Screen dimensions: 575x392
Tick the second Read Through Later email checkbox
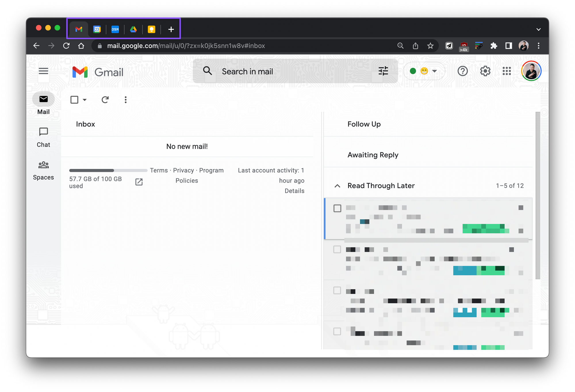[x=337, y=249]
